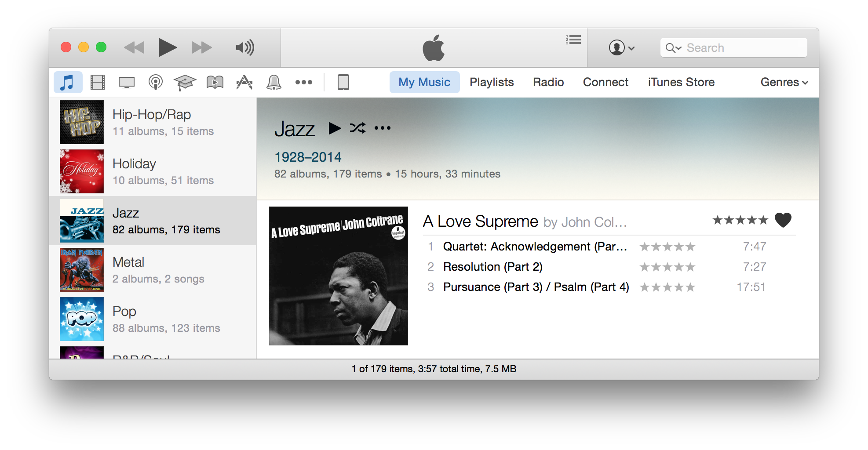
Task: Switch to the Radio tab
Action: 548,82
